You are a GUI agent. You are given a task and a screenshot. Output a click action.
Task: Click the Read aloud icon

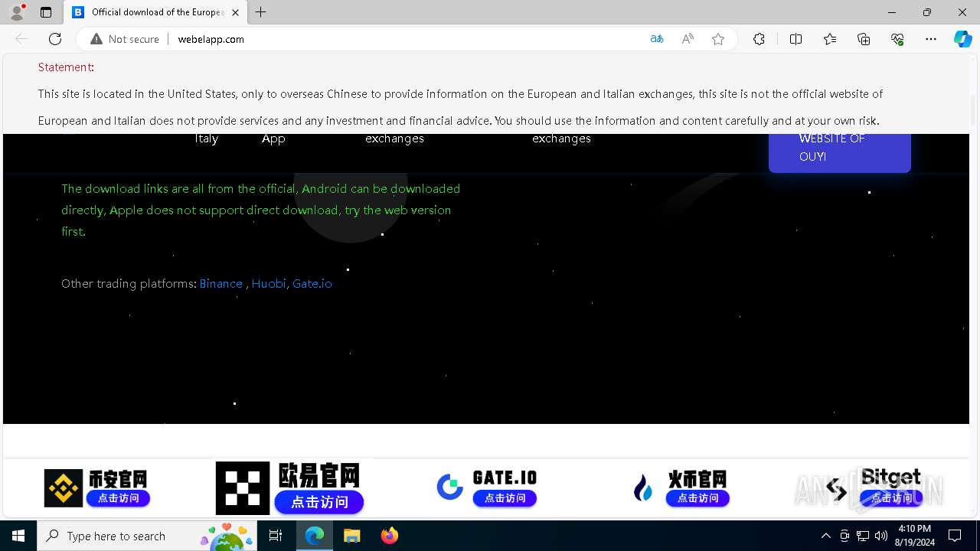pos(688,39)
